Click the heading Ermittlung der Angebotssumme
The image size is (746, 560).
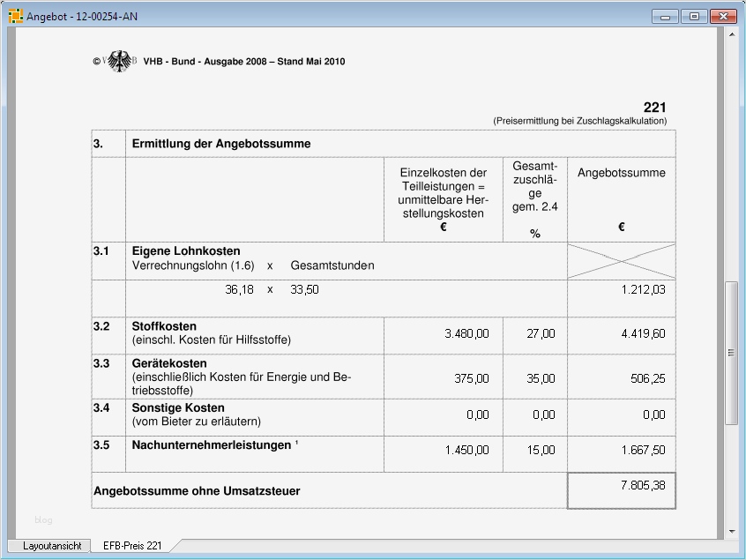click(221, 144)
